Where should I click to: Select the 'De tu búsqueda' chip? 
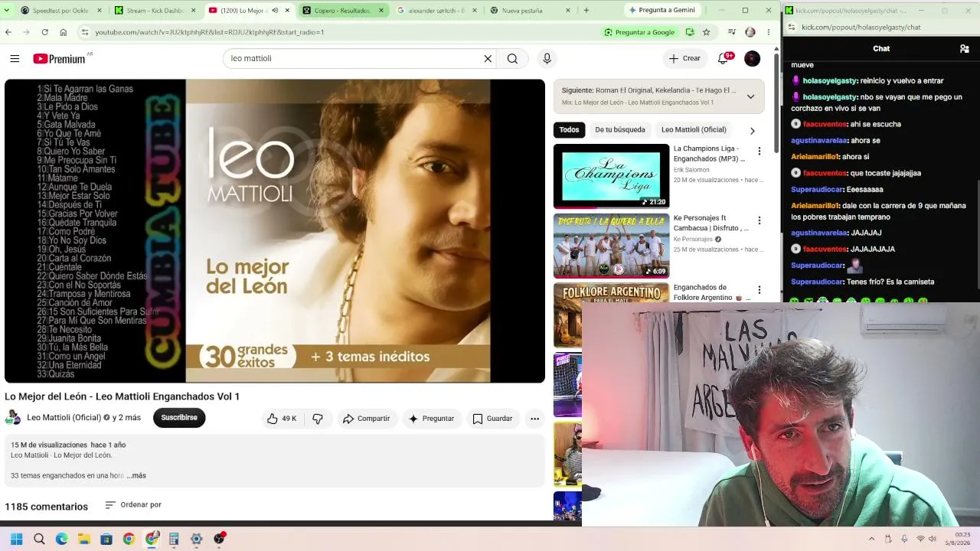pos(620,130)
